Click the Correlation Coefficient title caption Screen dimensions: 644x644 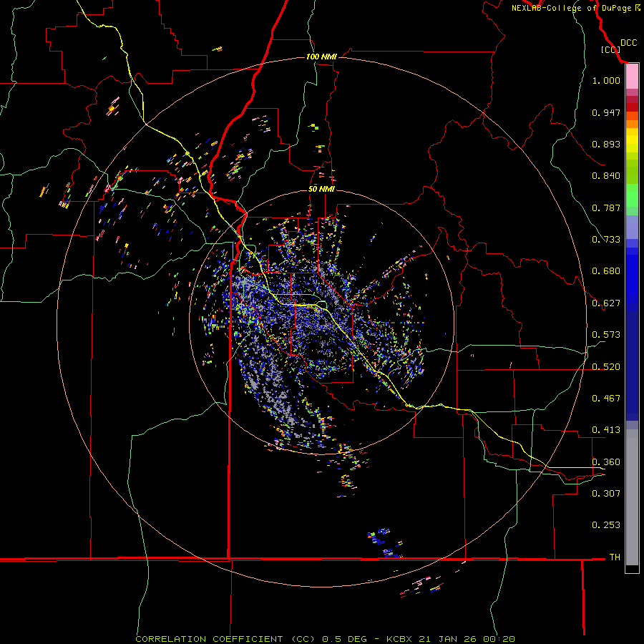tap(325, 639)
